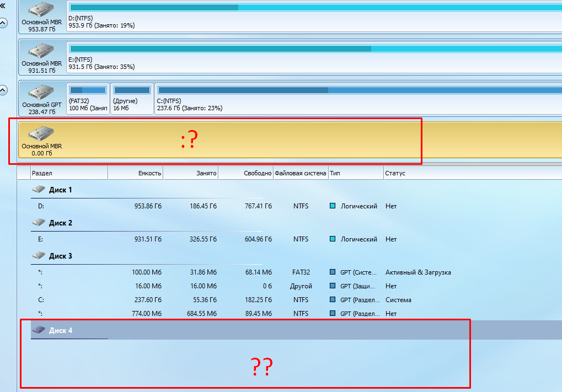The width and height of the screenshot is (562, 392).
Task: Click the 684.55 Мб used space value
Action: (x=202, y=314)
